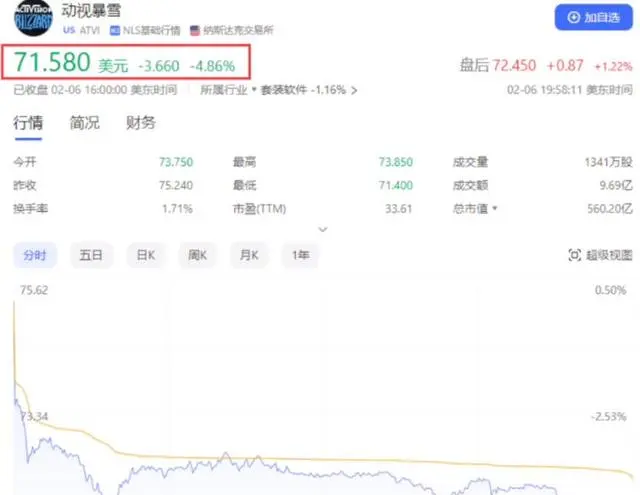Click 总市值 value 560.20亿

pyautogui.click(x=610, y=209)
